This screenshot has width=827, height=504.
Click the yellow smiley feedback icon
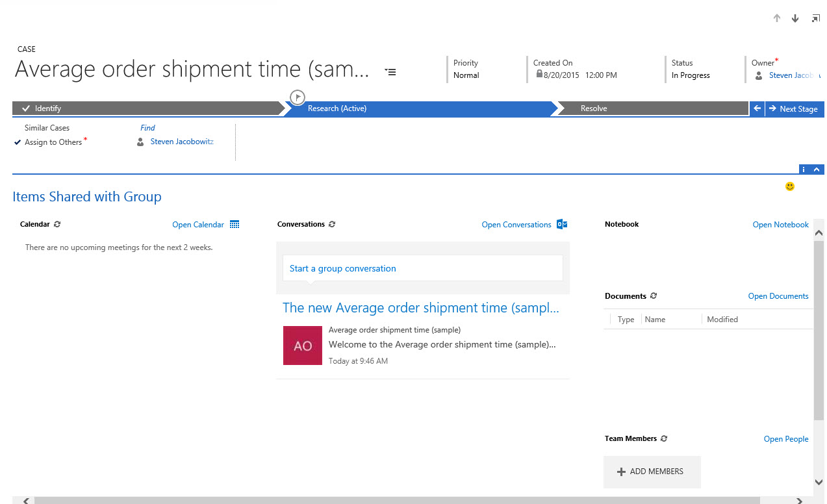[790, 186]
